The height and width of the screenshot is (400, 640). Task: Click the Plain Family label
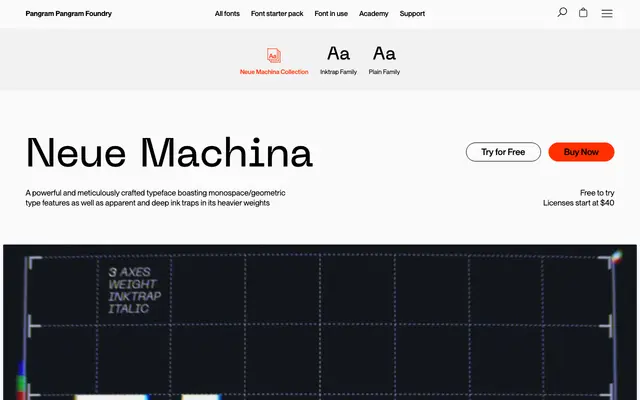tap(384, 72)
